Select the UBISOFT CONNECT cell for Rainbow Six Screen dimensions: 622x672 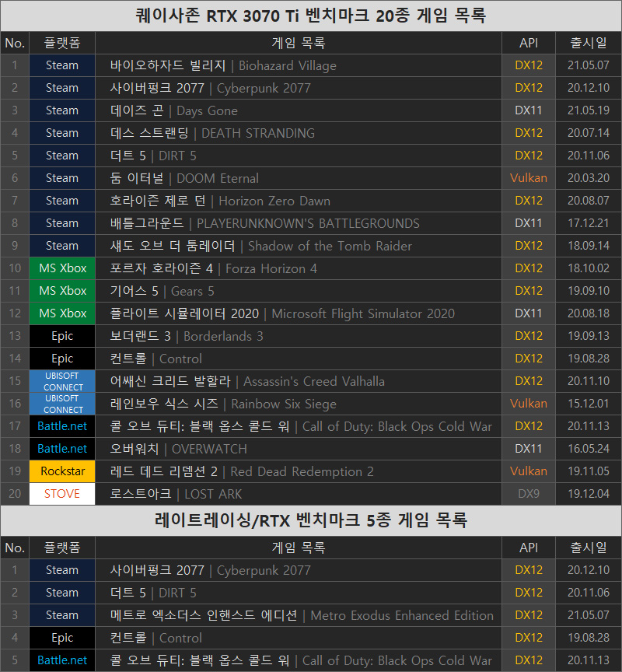62,404
